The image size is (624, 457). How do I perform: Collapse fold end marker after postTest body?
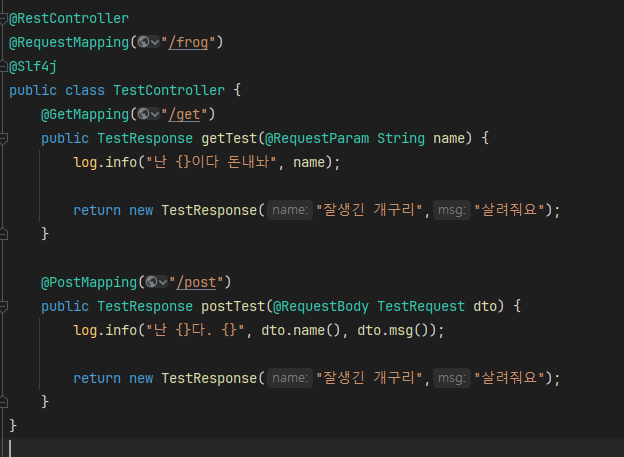tap(3, 402)
